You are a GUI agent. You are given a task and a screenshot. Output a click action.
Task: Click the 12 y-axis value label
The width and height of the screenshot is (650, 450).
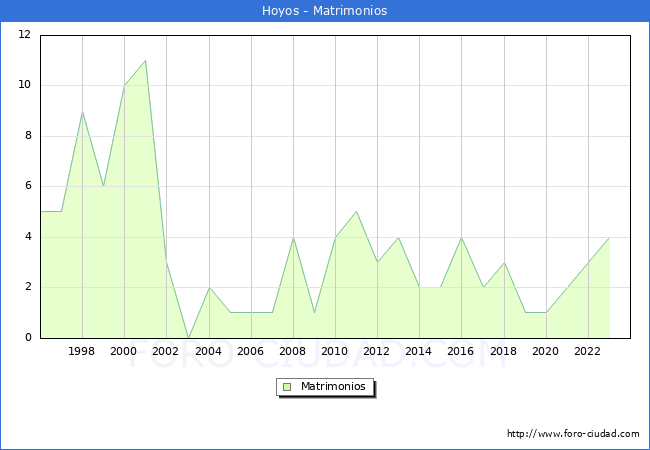24,34
